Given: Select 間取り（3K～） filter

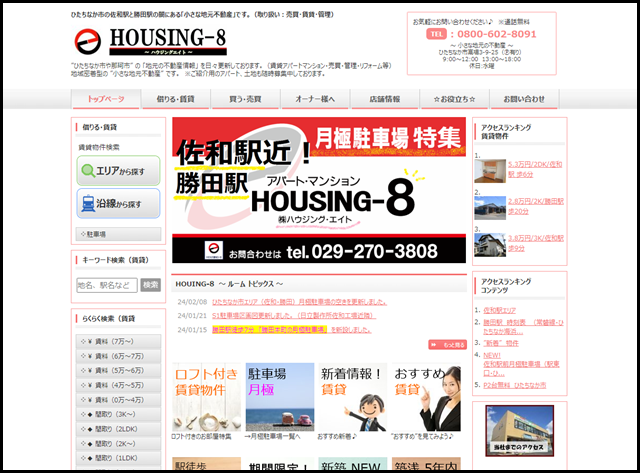Looking at the screenshot, I should (x=118, y=414).
